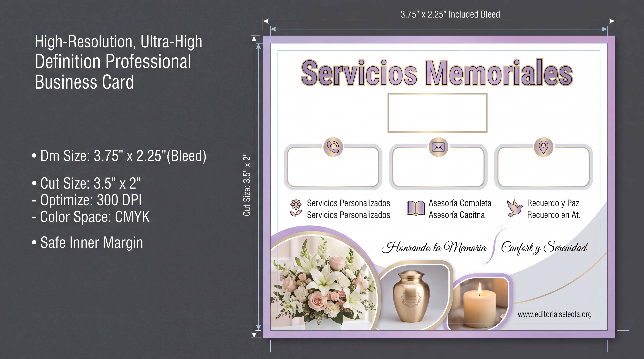The width and height of the screenshot is (644, 359).
Task: Click the 'Color Space: CMYK' line
Action: tap(91, 217)
